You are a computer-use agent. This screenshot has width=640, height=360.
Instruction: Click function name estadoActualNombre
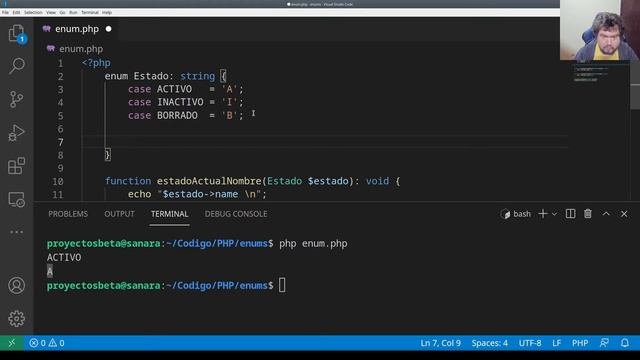pyautogui.click(x=209, y=181)
